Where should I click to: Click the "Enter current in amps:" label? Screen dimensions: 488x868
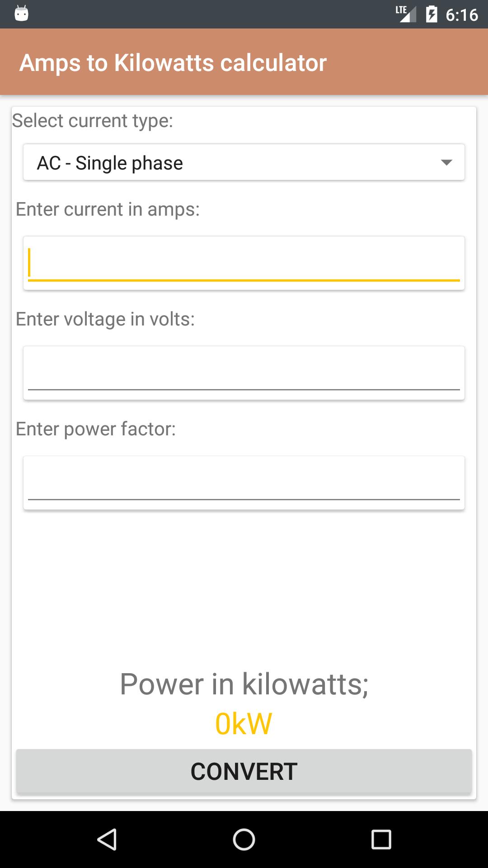108,209
